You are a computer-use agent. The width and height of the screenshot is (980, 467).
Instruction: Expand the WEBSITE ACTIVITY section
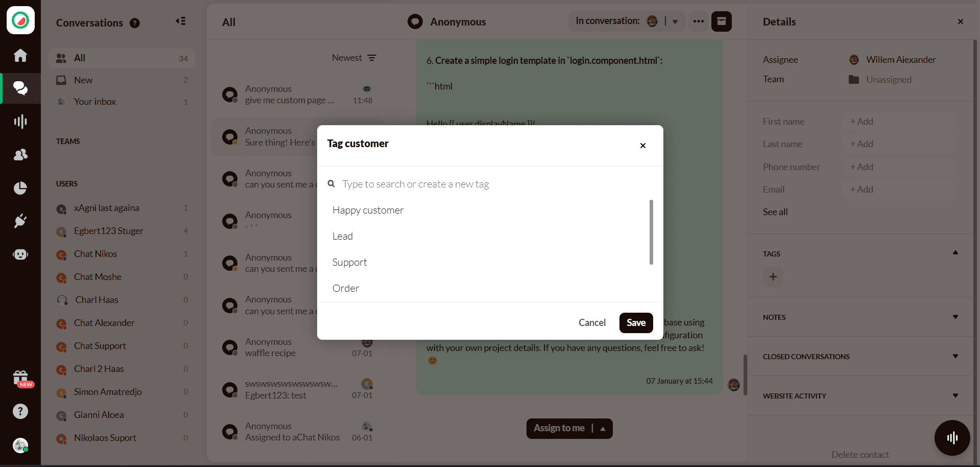point(955,395)
